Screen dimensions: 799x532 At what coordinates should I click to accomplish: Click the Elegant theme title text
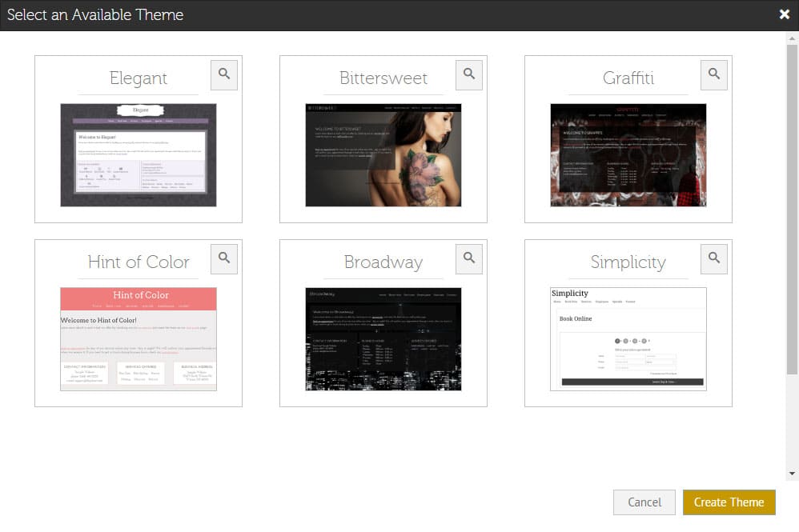[x=139, y=78]
